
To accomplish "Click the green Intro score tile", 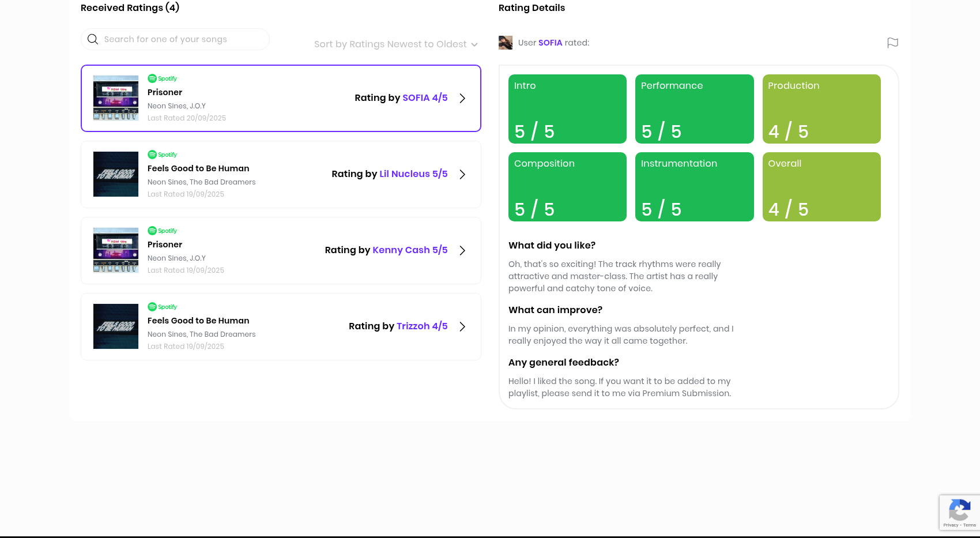I will pos(567,109).
